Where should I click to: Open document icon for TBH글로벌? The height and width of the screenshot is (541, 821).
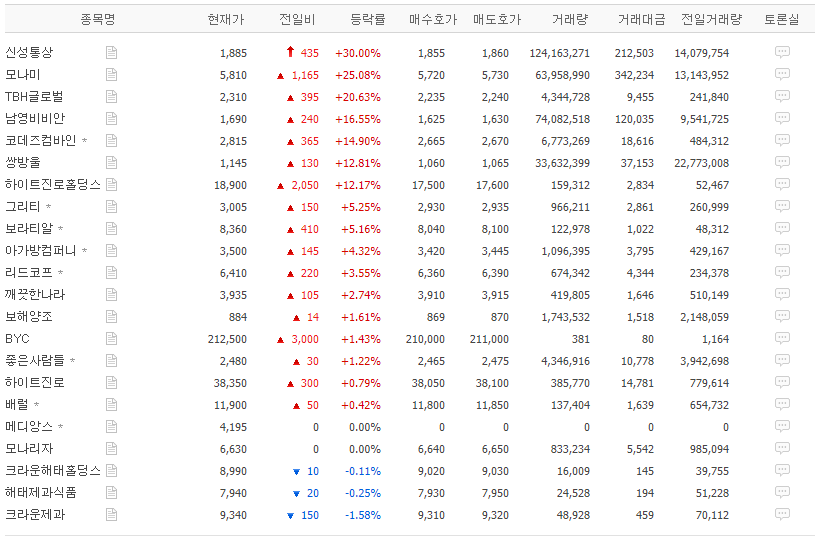click(112, 96)
